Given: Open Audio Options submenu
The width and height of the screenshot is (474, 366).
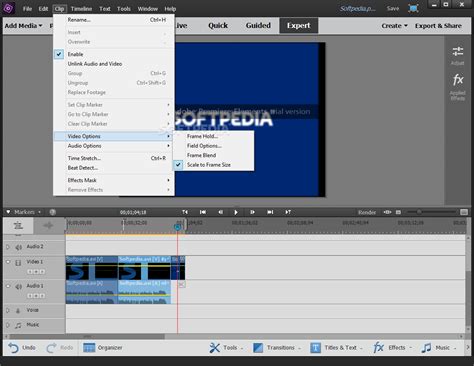Looking at the screenshot, I should [x=113, y=146].
